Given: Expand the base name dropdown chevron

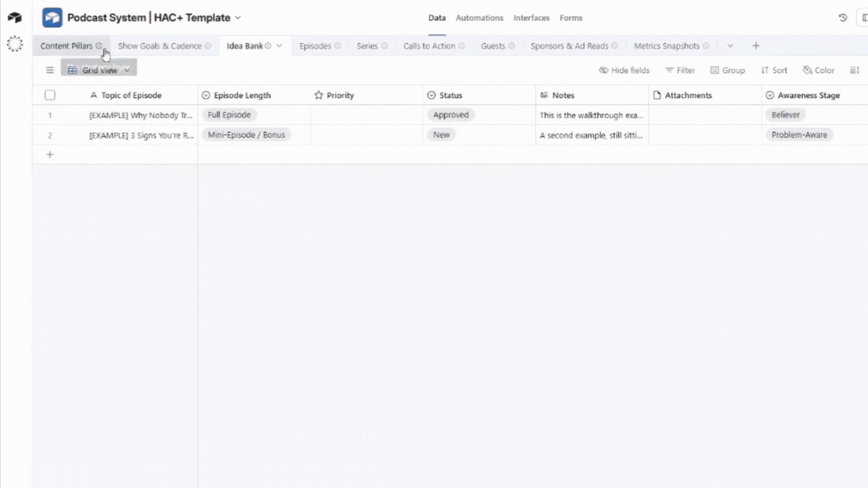Looking at the screenshot, I should click(x=238, y=18).
